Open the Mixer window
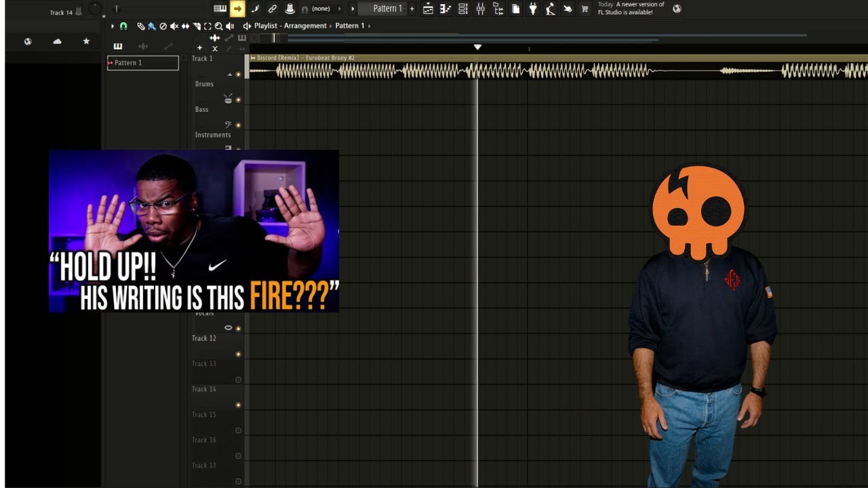868x488 pixels. (481, 9)
